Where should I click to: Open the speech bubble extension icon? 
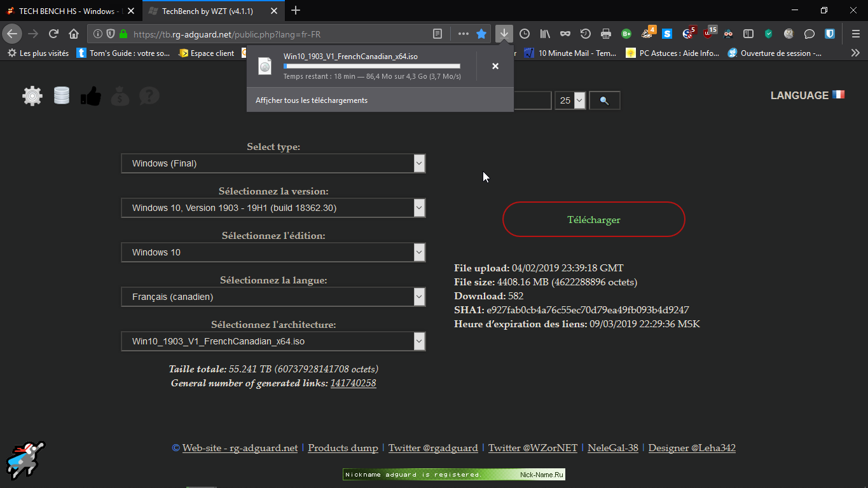(x=809, y=34)
